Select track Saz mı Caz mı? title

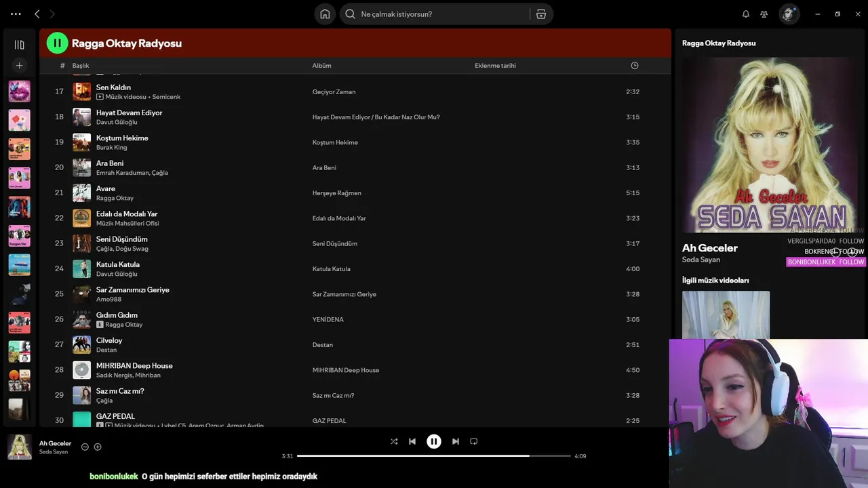click(120, 391)
